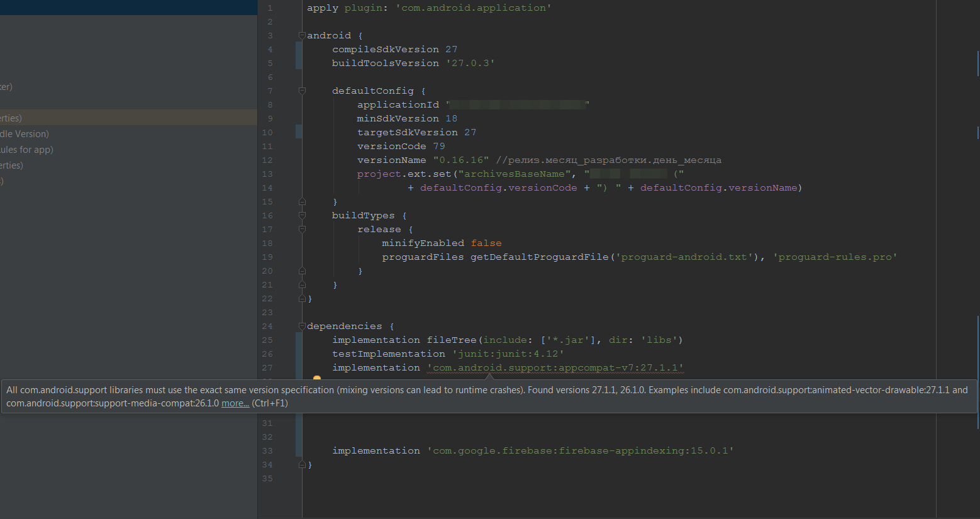980x519 pixels.
Task: Click fold end marker on line 21
Action: 302,285
